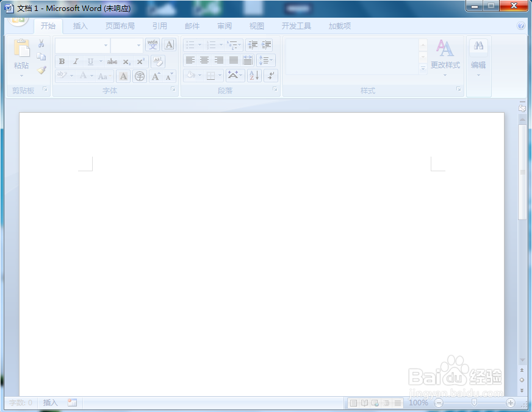Click the Word Help question mark
Image resolution: width=532 pixels, height=412 pixels.
(521, 26)
